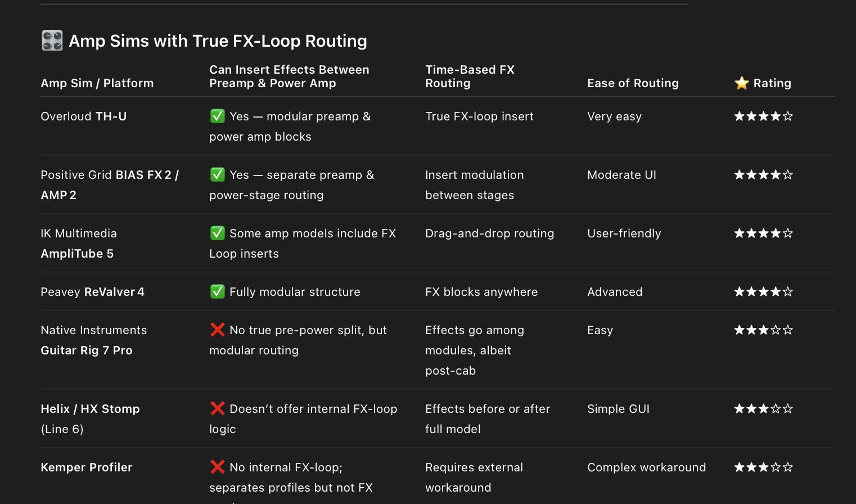856x504 pixels.
Task: Click the control knobs emoji beside the heading
Action: (52, 40)
